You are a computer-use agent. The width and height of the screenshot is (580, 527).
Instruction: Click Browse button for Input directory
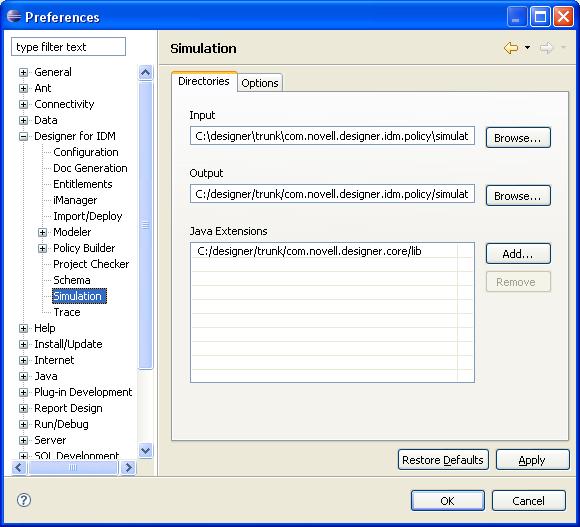tap(518, 138)
